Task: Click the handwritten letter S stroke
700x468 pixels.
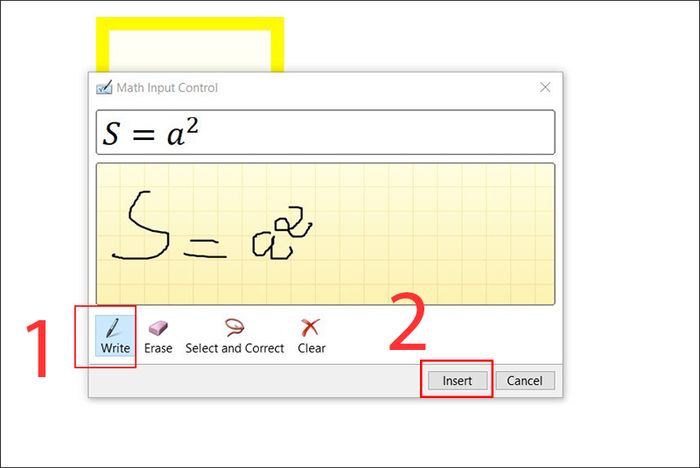Action: pos(140,226)
